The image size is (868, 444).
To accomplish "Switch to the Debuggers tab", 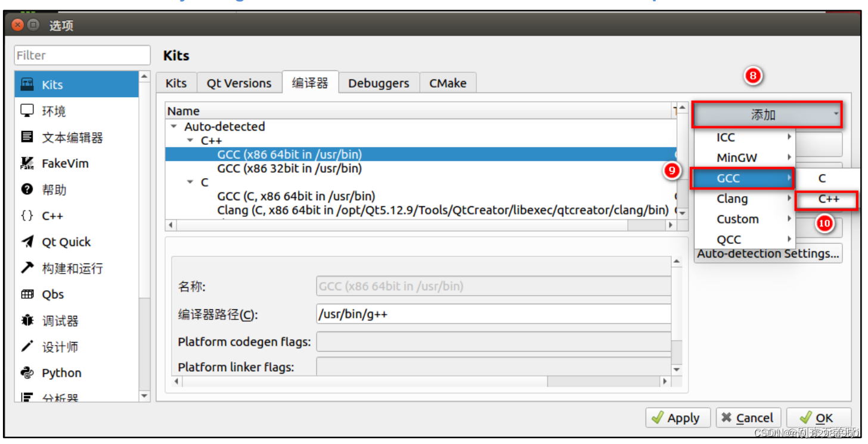I will [x=379, y=83].
